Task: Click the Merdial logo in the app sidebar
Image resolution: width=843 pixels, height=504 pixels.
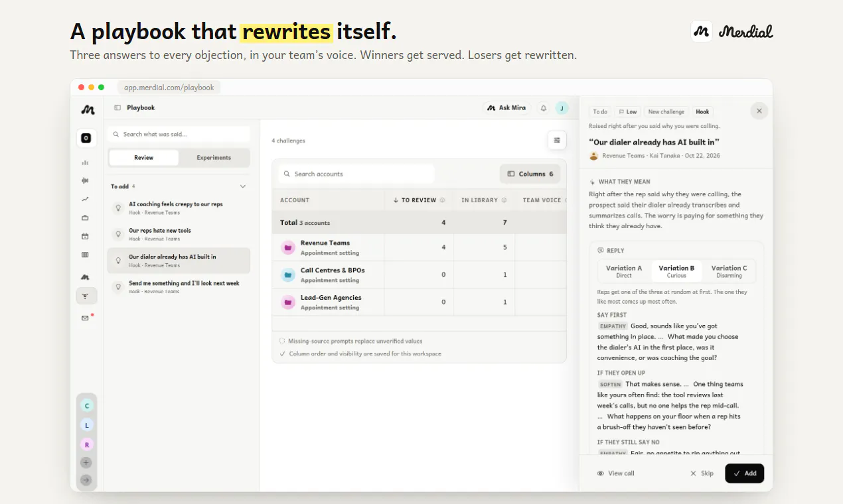Action: 87,110
